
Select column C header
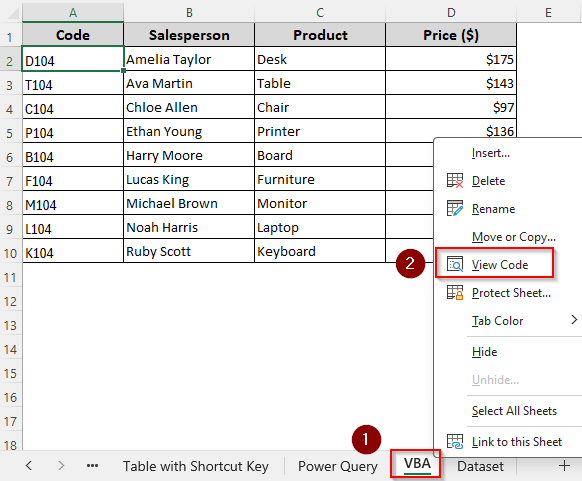coord(320,13)
